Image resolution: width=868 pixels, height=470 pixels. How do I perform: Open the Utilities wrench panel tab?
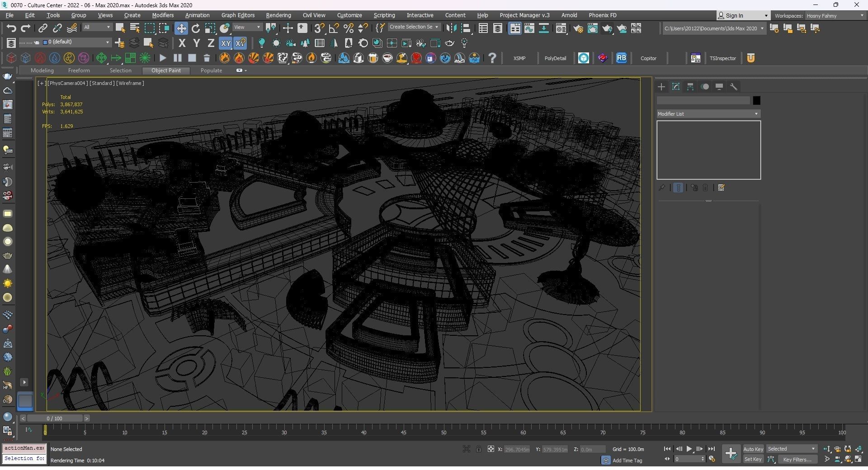pyautogui.click(x=734, y=87)
